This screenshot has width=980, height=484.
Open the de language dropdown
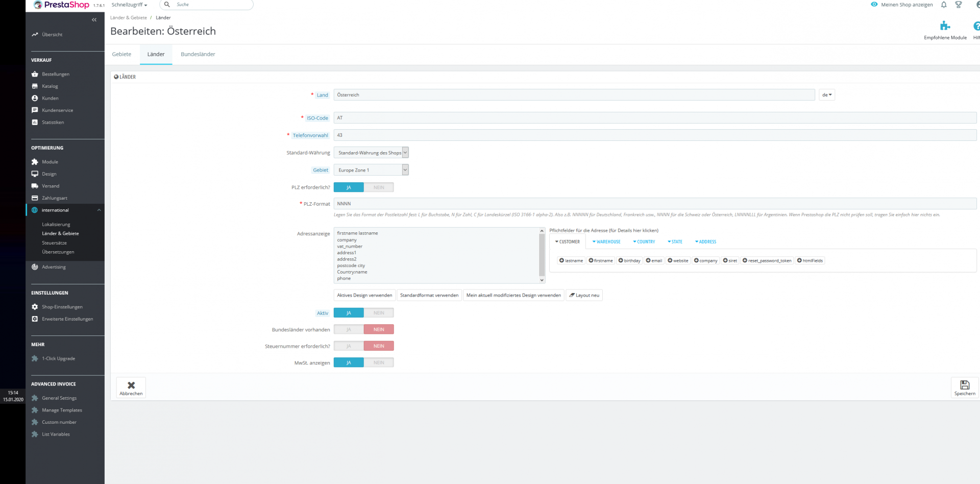coord(827,95)
